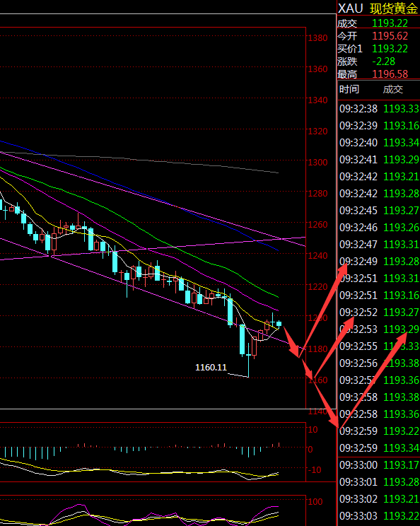Click the 1380 price axis label

pyautogui.click(x=317, y=38)
